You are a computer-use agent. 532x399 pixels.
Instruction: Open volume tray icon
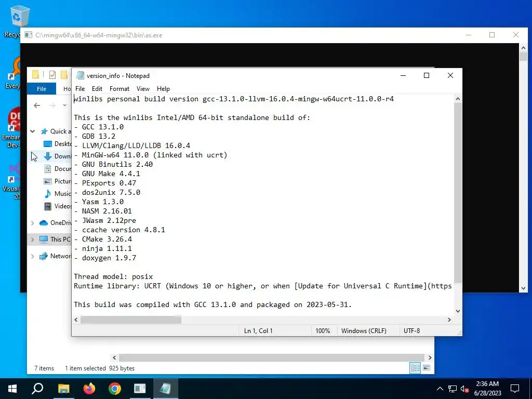465,389
